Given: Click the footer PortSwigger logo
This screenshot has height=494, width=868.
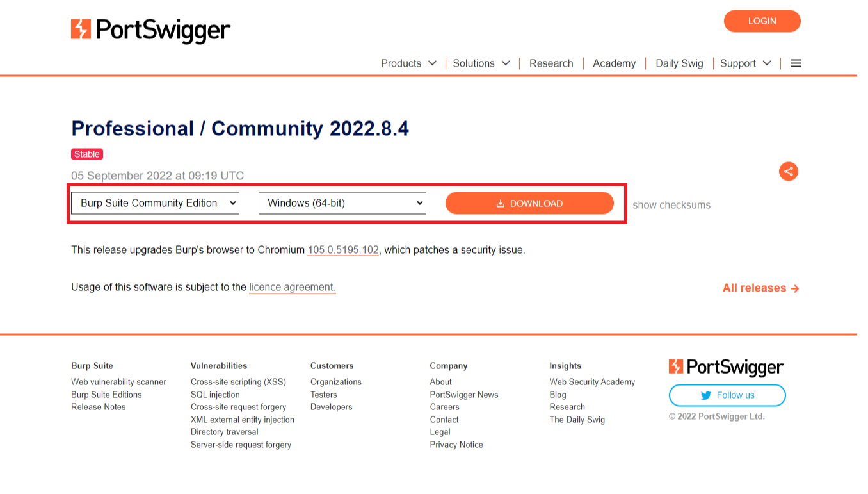Looking at the screenshot, I should point(726,367).
